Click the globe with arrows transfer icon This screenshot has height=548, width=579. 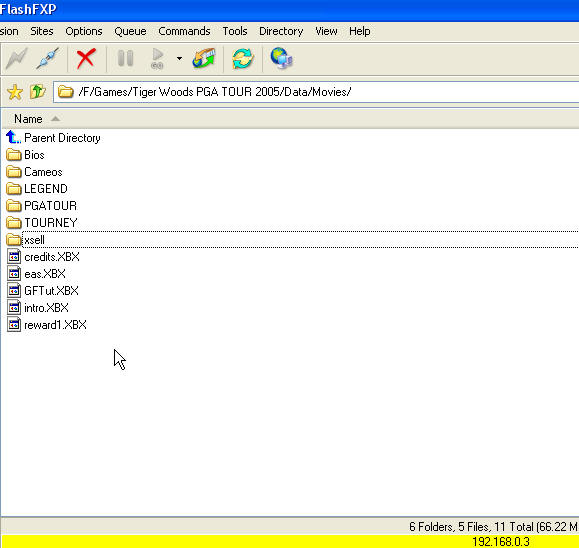point(204,59)
